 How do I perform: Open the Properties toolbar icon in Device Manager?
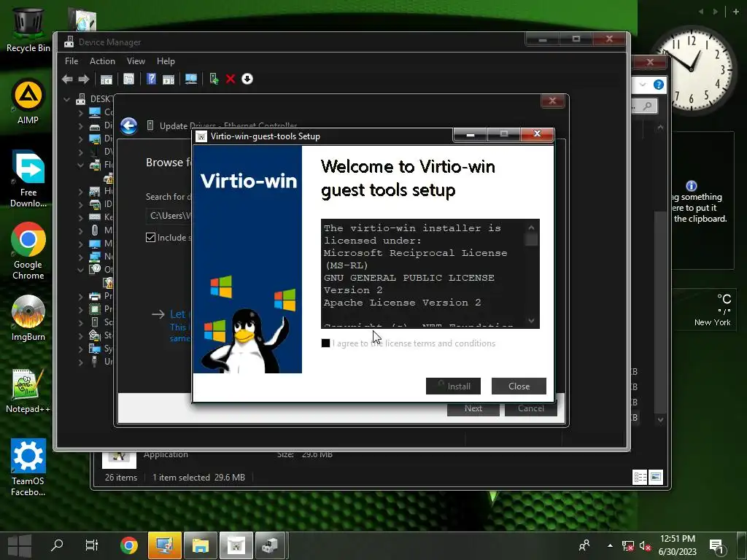pyautogui.click(x=128, y=79)
